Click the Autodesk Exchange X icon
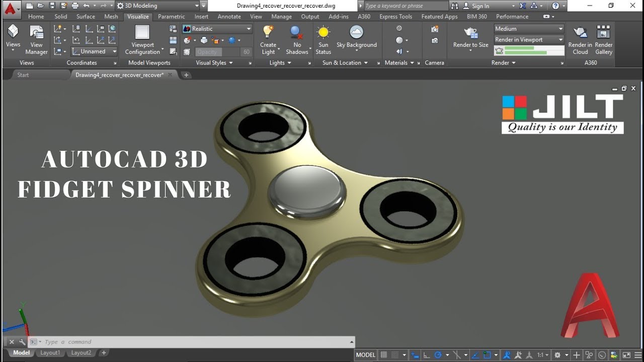The height and width of the screenshot is (362, 644). [x=523, y=6]
